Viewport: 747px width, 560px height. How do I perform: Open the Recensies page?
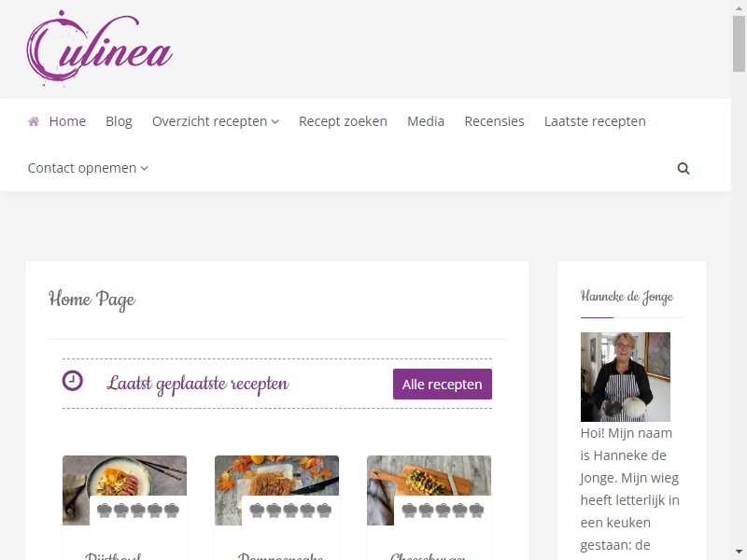click(494, 121)
